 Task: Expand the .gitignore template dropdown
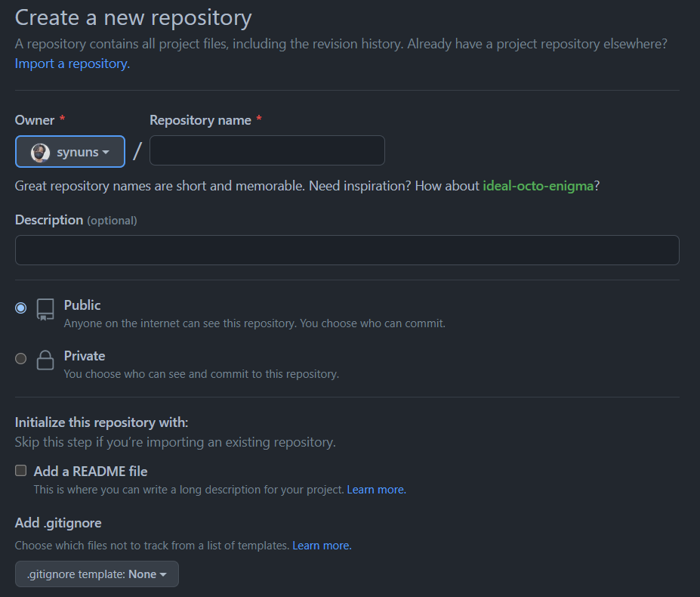[97, 574]
